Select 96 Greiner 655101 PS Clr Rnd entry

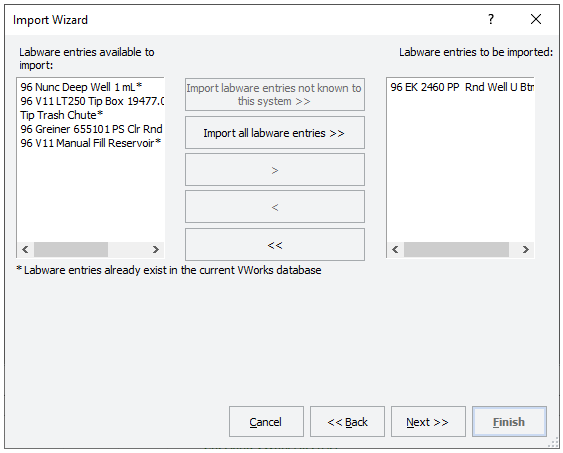coord(91,129)
